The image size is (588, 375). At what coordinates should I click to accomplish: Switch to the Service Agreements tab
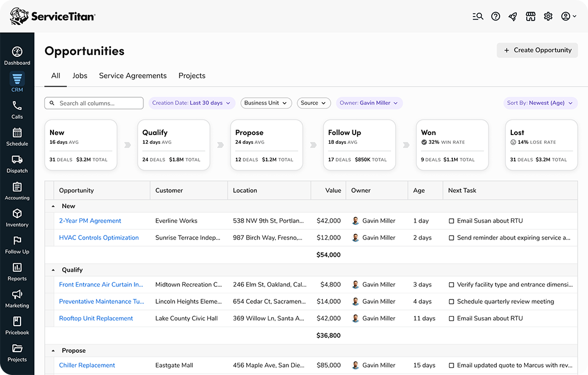tap(133, 76)
